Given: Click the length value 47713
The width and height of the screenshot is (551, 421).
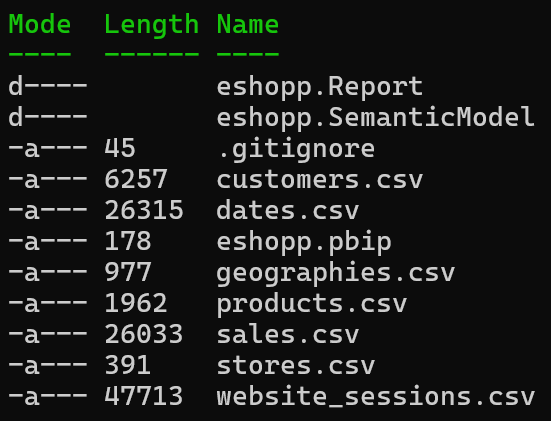Looking at the screenshot, I should 144,396.
